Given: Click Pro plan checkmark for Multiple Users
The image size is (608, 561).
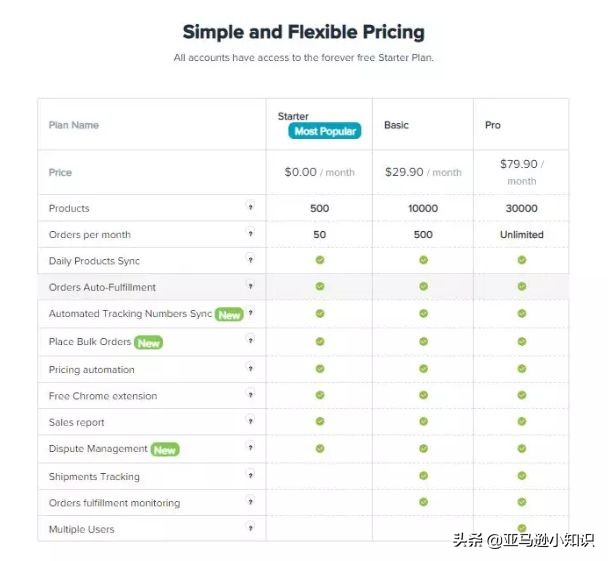Looking at the screenshot, I should click(522, 528).
